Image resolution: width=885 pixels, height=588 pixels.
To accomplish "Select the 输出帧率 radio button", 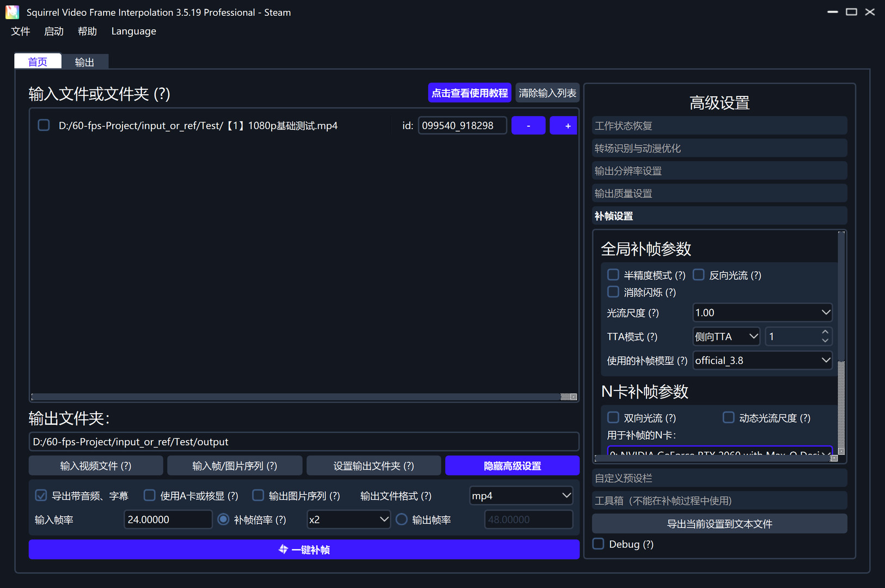I will [x=402, y=519].
